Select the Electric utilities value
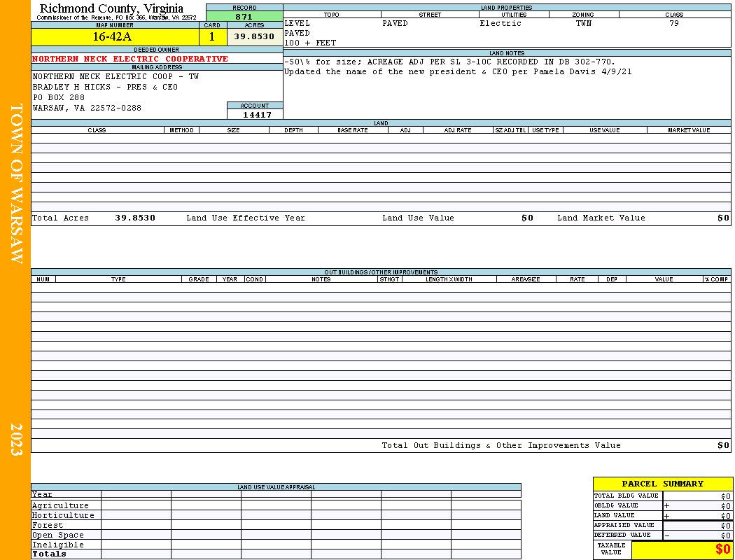Screen dimensions: 735x560 pyautogui.click(x=500, y=23)
